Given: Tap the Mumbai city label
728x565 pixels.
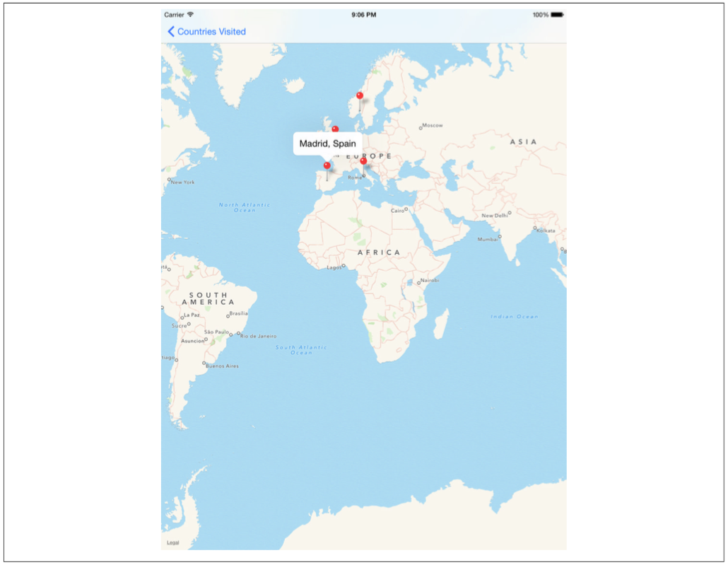Looking at the screenshot, I should (488, 239).
